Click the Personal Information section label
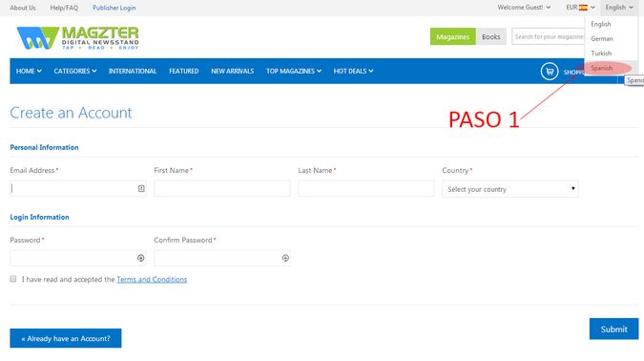644x361 pixels. click(x=44, y=147)
